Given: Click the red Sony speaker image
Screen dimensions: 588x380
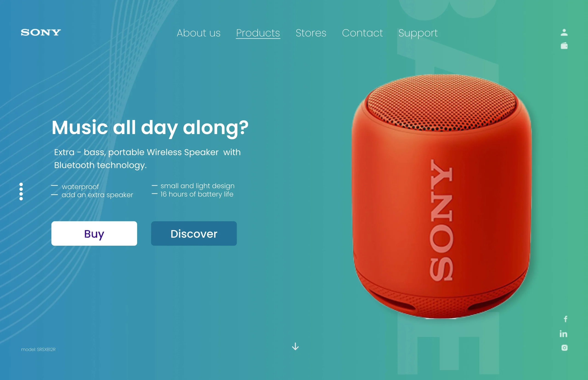Looking at the screenshot, I should point(441,196).
